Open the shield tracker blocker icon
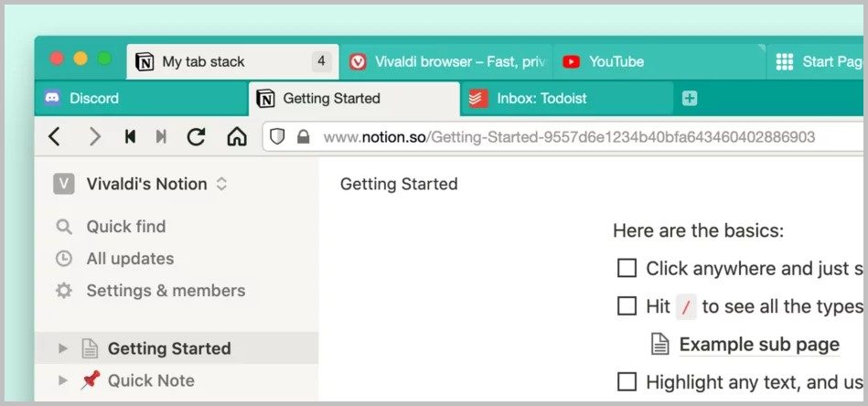The height and width of the screenshot is (406, 868). click(278, 137)
